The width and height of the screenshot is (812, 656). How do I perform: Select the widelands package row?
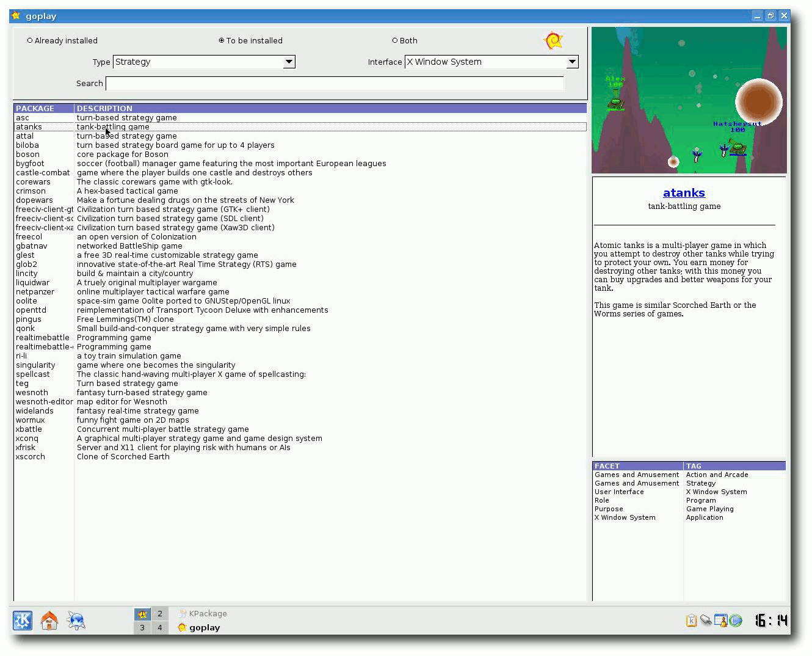(x=300, y=411)
